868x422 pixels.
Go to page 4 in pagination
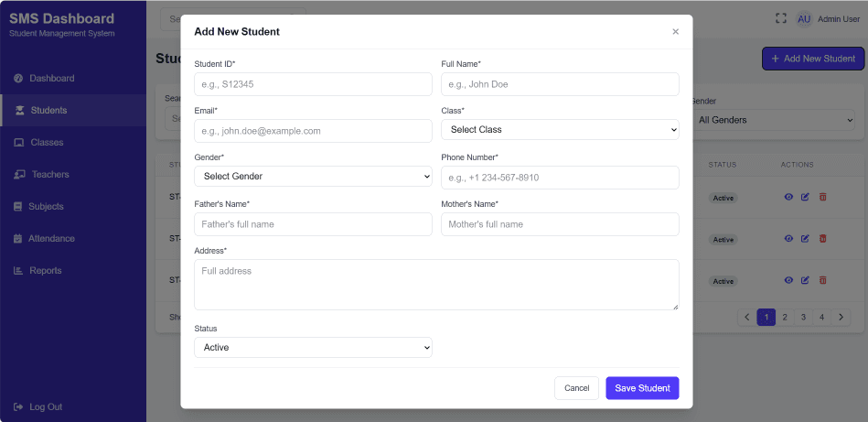(x=822, y=318)
